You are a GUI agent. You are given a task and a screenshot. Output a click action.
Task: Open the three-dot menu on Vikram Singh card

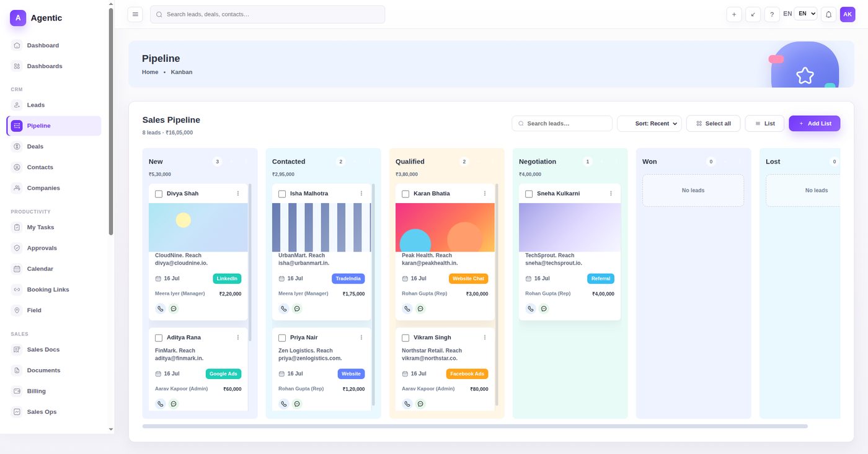coord(485,338)
